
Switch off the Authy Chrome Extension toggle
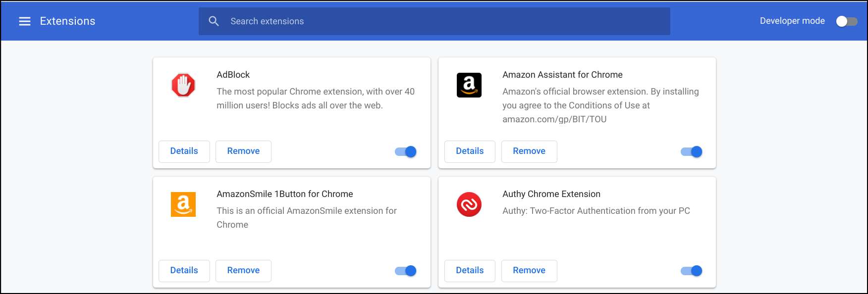pyautogui.click(x=691, y=271)
